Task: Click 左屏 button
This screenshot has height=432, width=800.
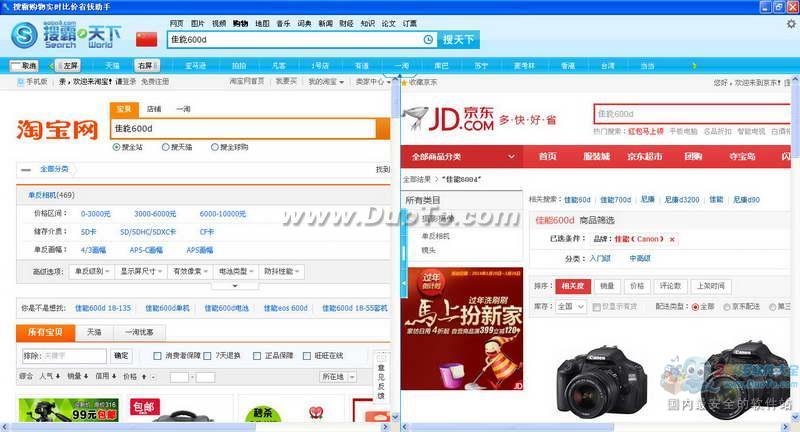Action: (68, 66)
